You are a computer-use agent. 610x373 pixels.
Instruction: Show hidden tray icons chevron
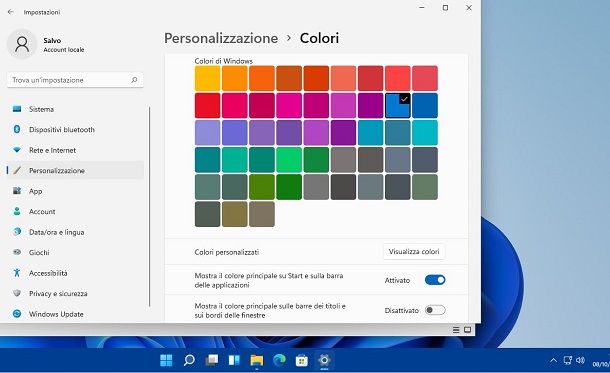(x=553, y=361)
